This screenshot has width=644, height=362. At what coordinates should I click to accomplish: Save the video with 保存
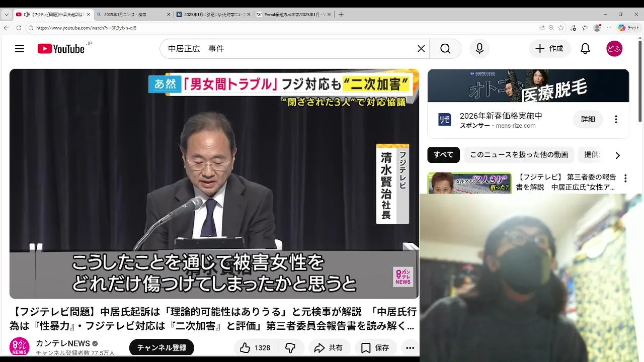coord(376,347)
